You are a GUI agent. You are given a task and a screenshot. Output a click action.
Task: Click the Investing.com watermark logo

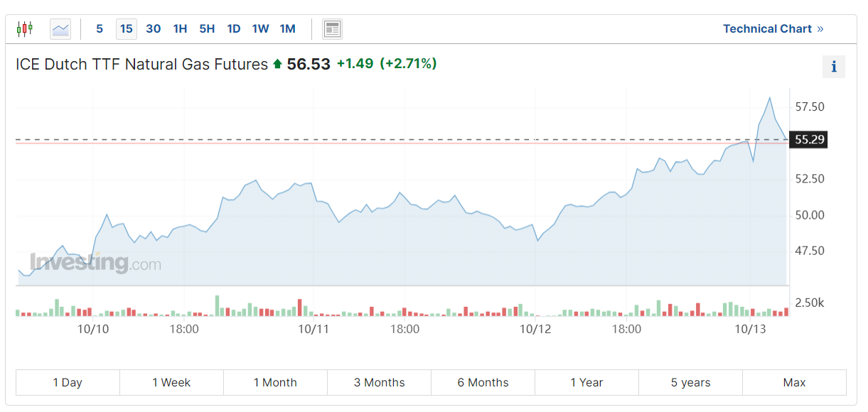(95, 263)
